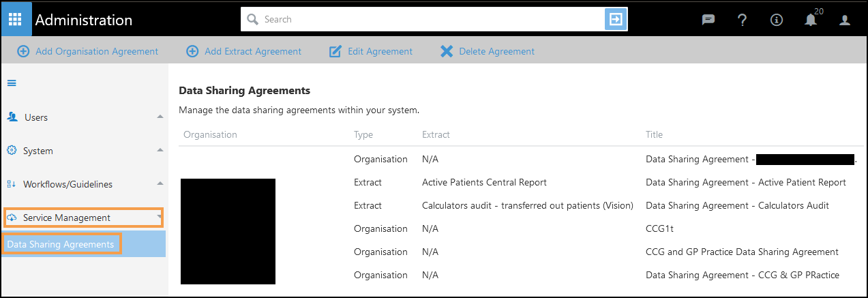868x298 pixels.
Task: Expand the Users section arrow
Action: click(x=160, y=117)
